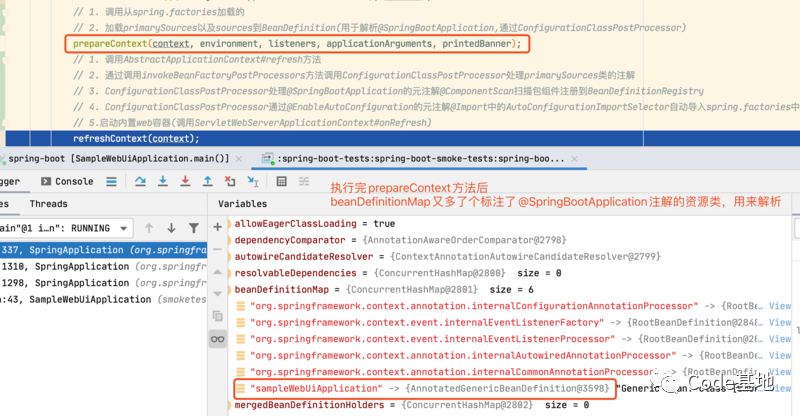The width and height of the screenshot is (800, 416).
Task: Toggle the show watches glasses icon
Action: 217,339
